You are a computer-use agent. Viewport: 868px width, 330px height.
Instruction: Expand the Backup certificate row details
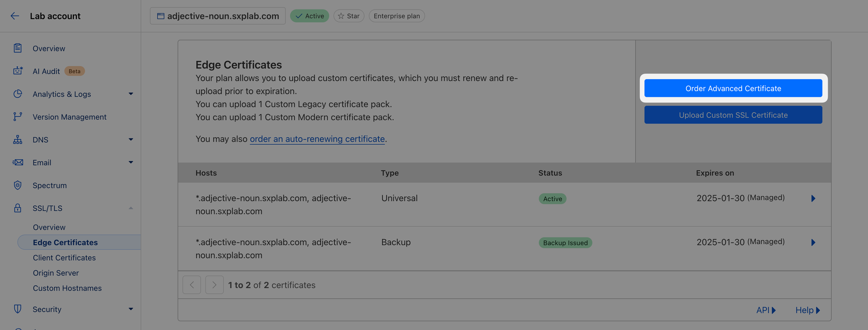(813, 242)
